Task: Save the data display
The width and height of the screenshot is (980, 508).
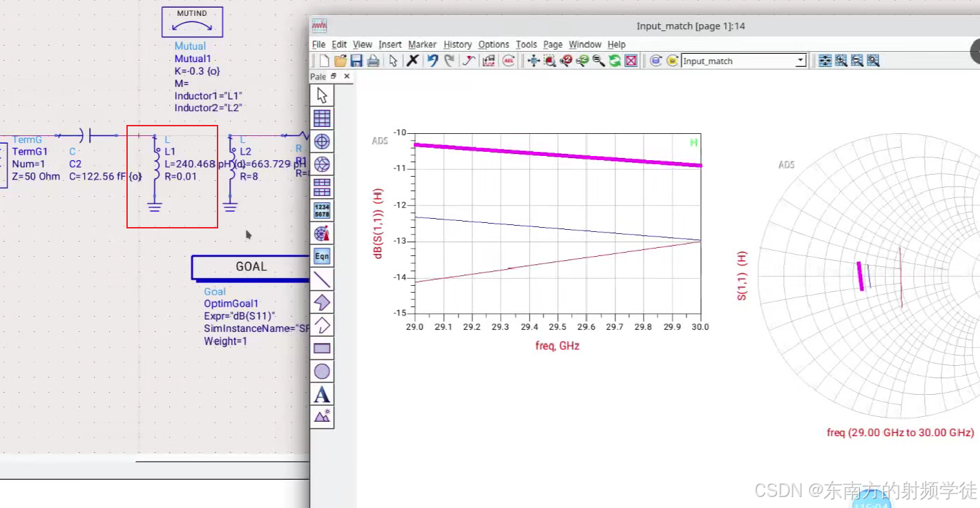Action: pos(356,61)
